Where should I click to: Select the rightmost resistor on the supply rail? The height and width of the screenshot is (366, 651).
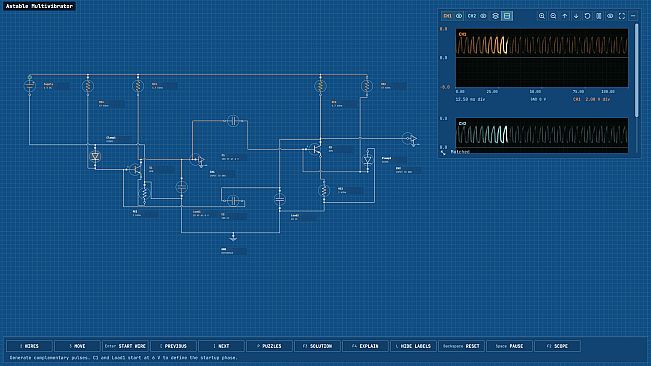(x=367, y=86)
